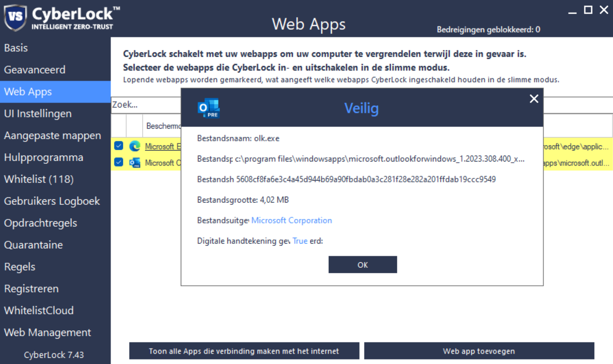Open the Regels section
Screen dimensions: 613x364
pyautogui.click(x=55, y=267)
